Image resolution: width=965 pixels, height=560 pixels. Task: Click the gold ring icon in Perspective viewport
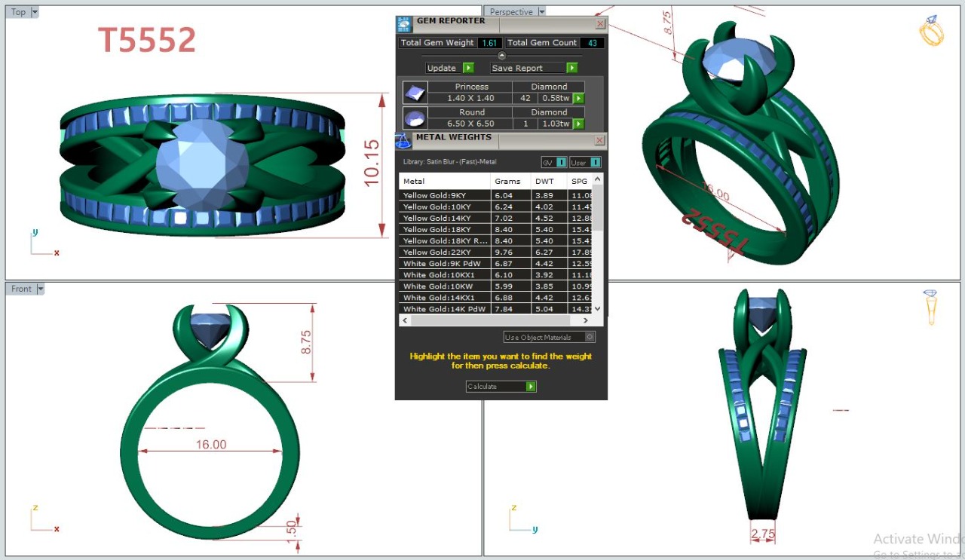click(x=931, y=31)
